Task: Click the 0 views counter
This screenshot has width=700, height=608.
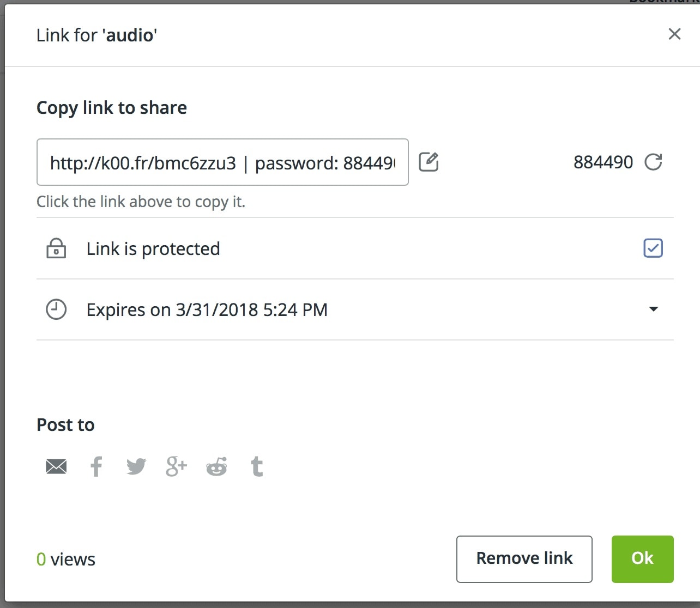Action: point(66,560)
